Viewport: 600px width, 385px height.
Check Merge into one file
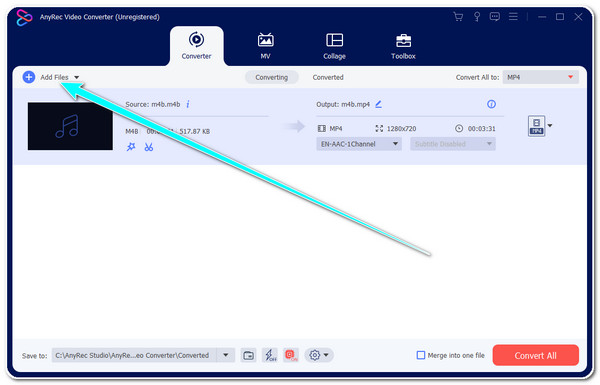pyautogui.click(x=421, y=355)
